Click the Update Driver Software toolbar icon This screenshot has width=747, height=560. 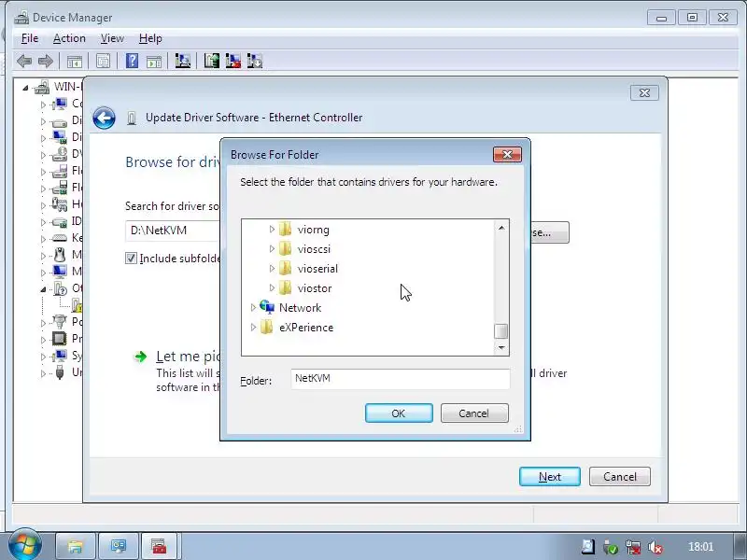click(x=212, y=61)
